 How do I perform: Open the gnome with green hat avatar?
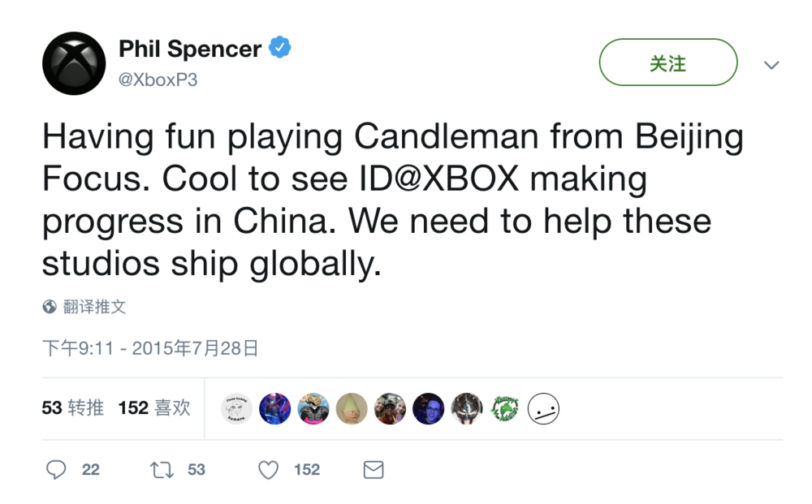352,409
